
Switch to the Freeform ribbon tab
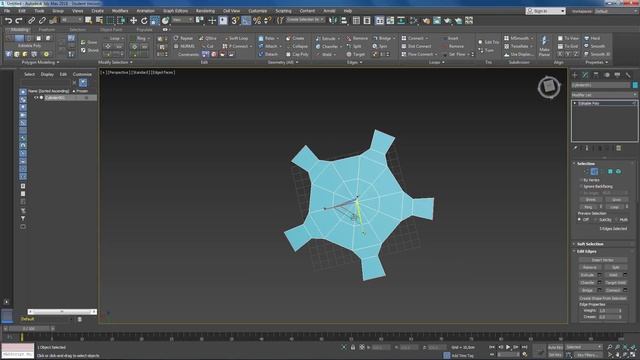[x=47, y=29]
